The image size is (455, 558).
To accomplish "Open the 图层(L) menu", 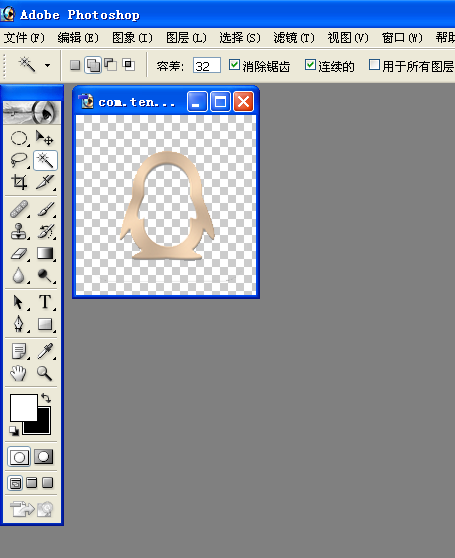I will (186, 38).
